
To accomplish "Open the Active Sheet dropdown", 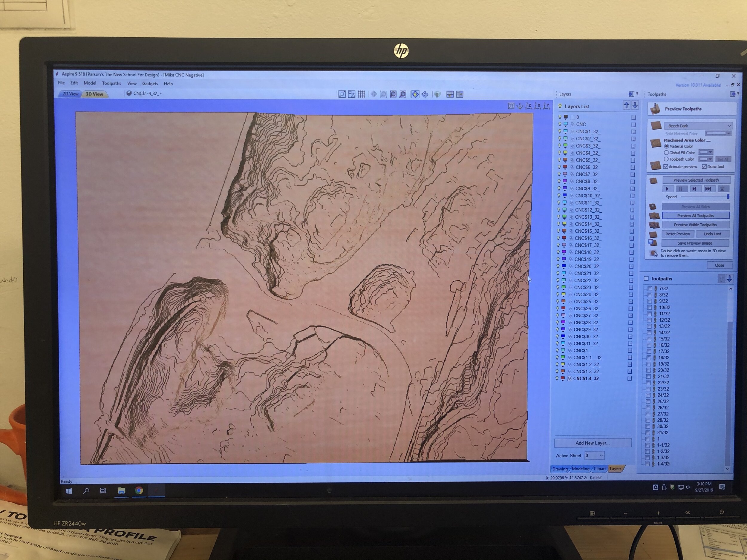I will click(594, 455).
